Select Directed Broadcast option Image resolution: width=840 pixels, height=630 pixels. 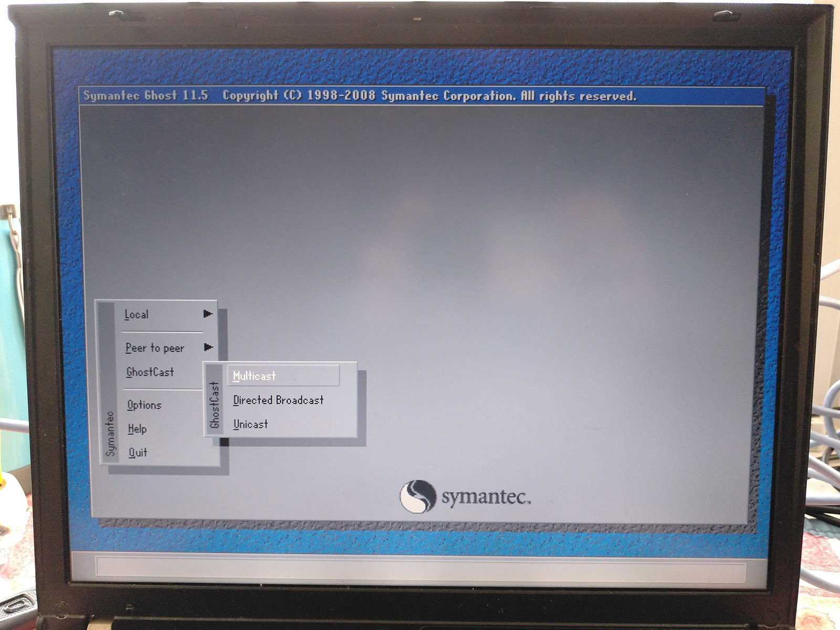279,400
